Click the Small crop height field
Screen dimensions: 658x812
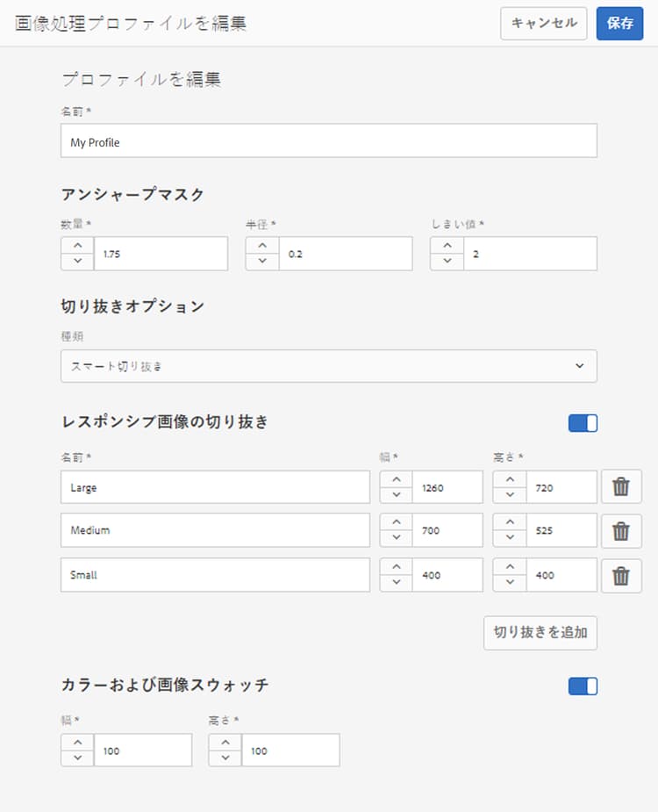pyautogui.click(x=561, y=576)
